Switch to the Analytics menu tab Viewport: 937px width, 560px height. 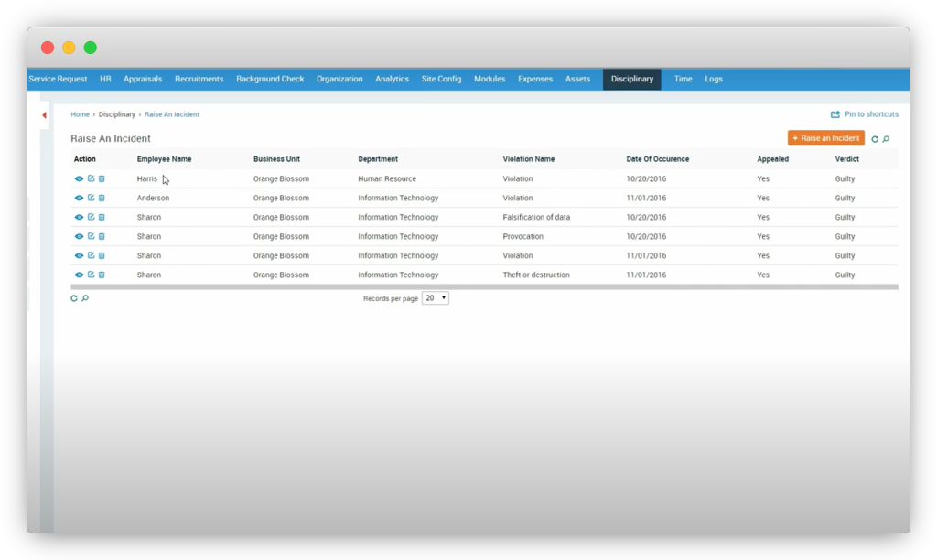coord(392,80)
